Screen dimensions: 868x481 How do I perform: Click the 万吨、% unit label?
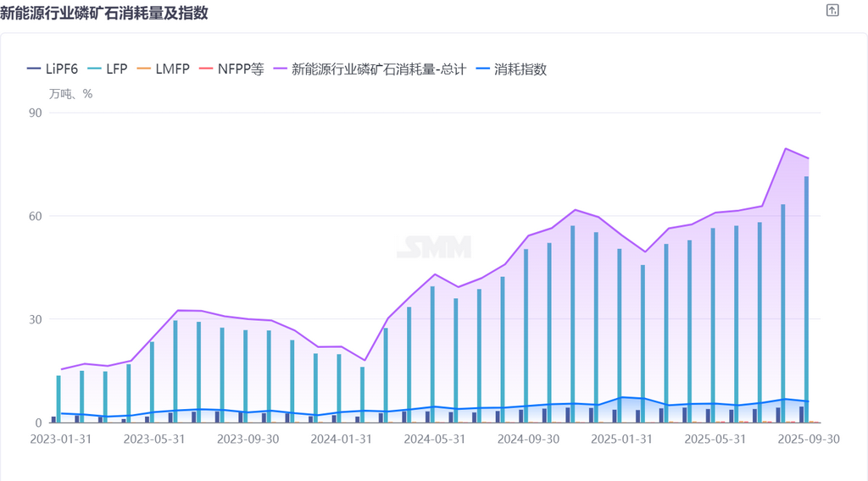(71, 94)
